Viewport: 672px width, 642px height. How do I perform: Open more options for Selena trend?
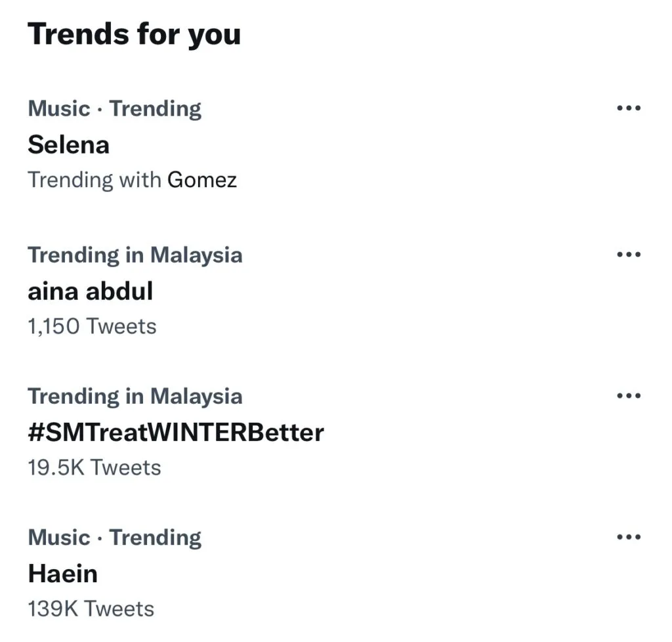coord(628,108)
